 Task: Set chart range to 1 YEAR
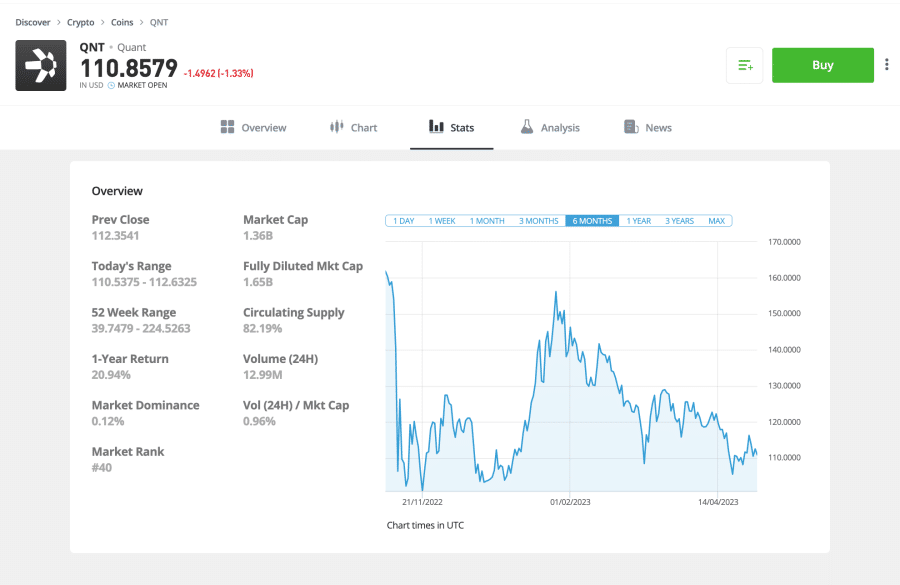point(638,221)
